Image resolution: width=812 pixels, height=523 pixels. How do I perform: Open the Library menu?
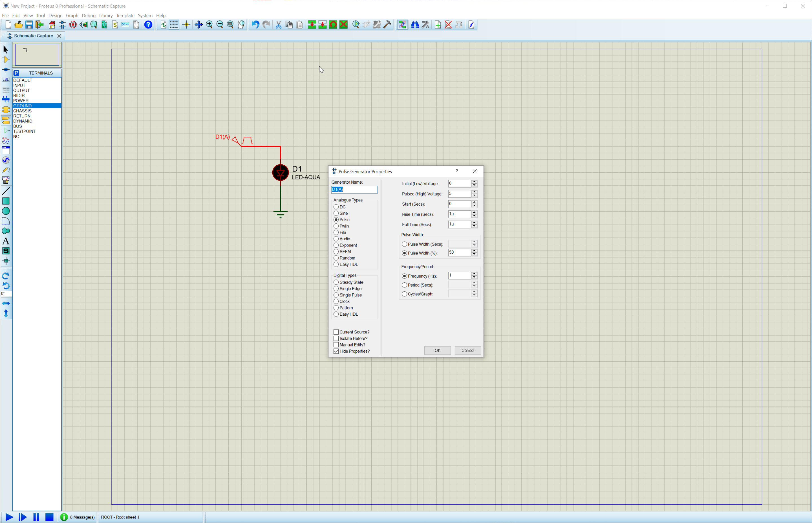coord(105,15)
